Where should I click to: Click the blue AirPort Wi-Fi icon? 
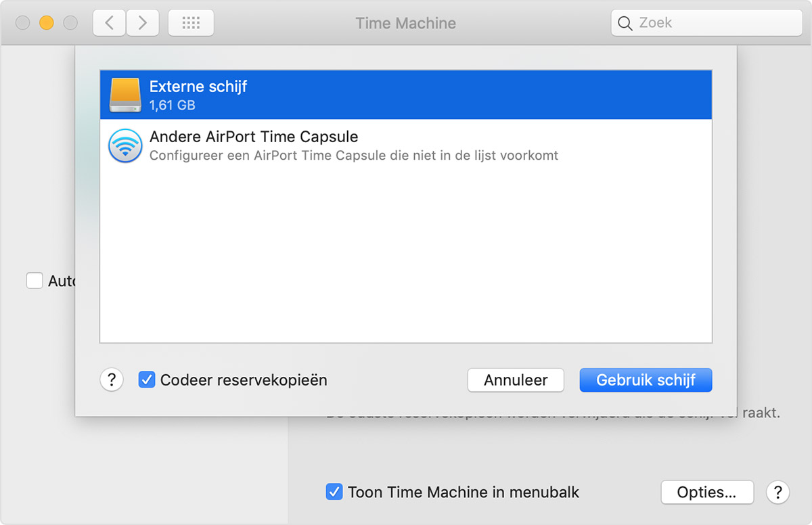pos(125,145)
